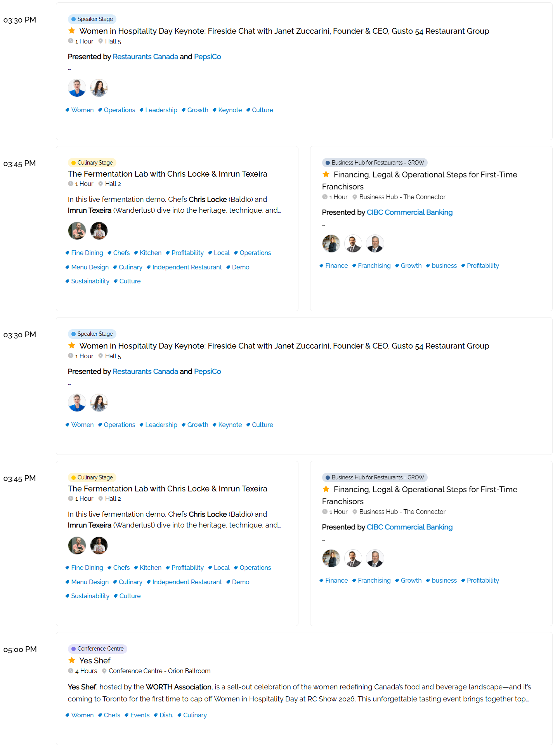Click the tag icon beside the Events tag
Screen dimensions: 560x748
coord(127,715)
